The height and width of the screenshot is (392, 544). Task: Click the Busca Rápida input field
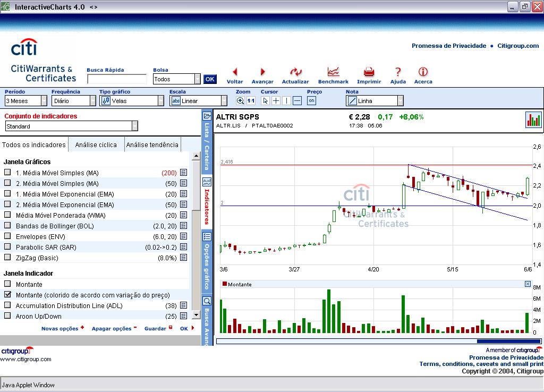(116, 79)
